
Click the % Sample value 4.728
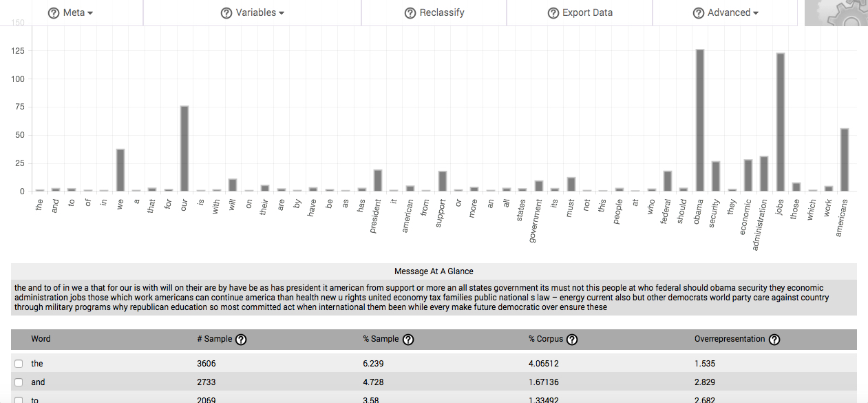pyautogui.click(x=373, y=382)
